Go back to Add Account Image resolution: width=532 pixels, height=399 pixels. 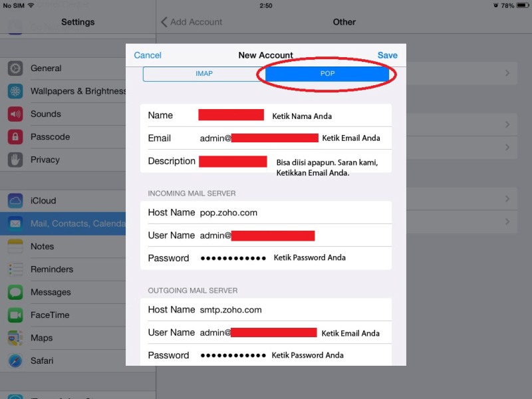point(192,22)
